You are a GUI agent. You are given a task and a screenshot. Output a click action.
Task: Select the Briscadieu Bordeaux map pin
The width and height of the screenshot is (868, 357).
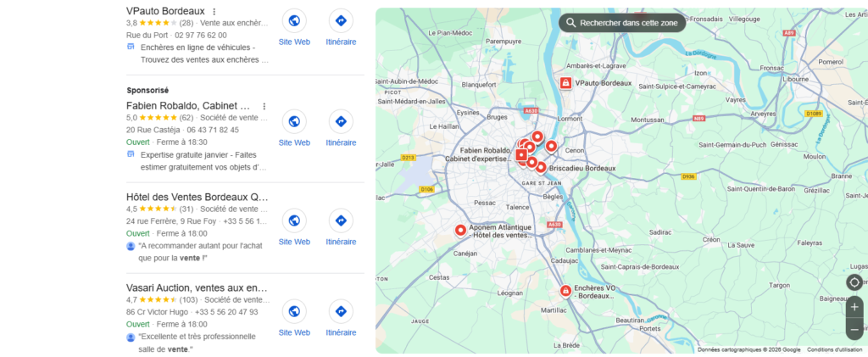[541, 167]
